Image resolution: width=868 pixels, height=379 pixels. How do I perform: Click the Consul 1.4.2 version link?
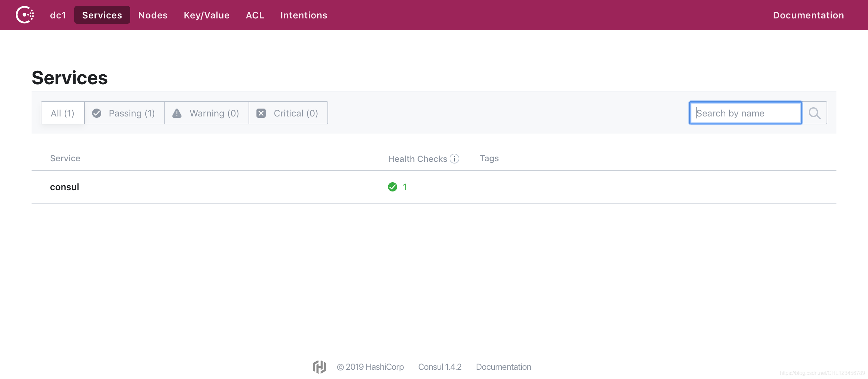(x=439, y=366)
